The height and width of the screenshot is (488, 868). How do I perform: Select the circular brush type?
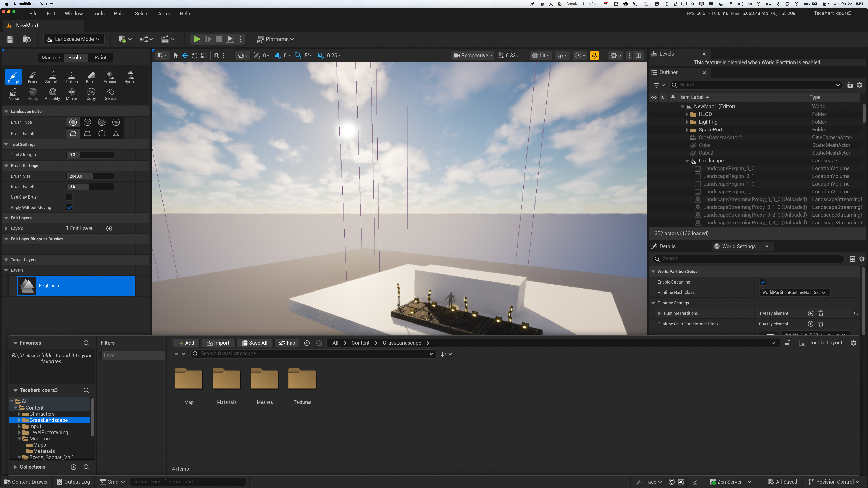point(73,122)
